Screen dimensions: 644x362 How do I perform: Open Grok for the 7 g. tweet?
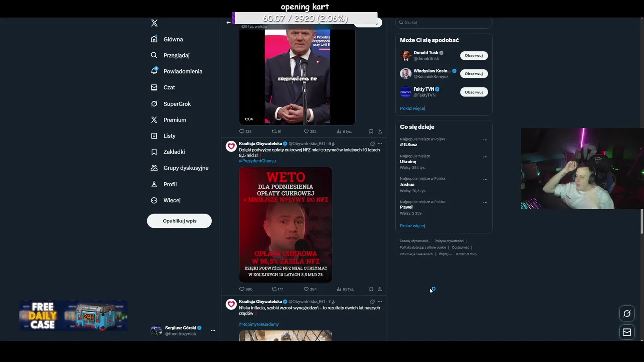coord(372,302)
